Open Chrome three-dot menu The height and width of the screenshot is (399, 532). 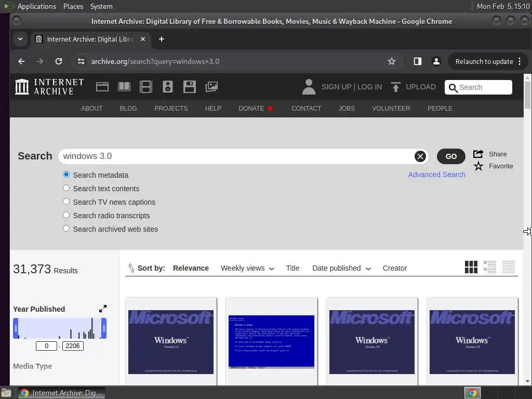click(x=520, y=61)
